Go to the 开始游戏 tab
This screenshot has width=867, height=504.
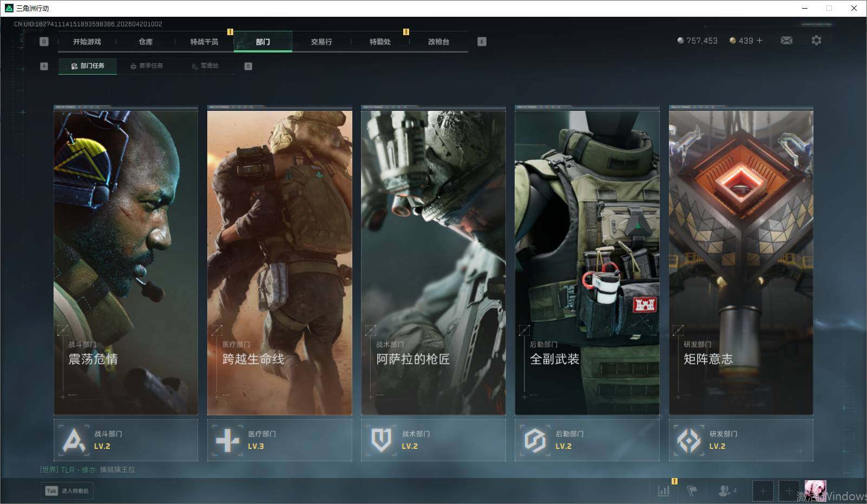(87, 42)
